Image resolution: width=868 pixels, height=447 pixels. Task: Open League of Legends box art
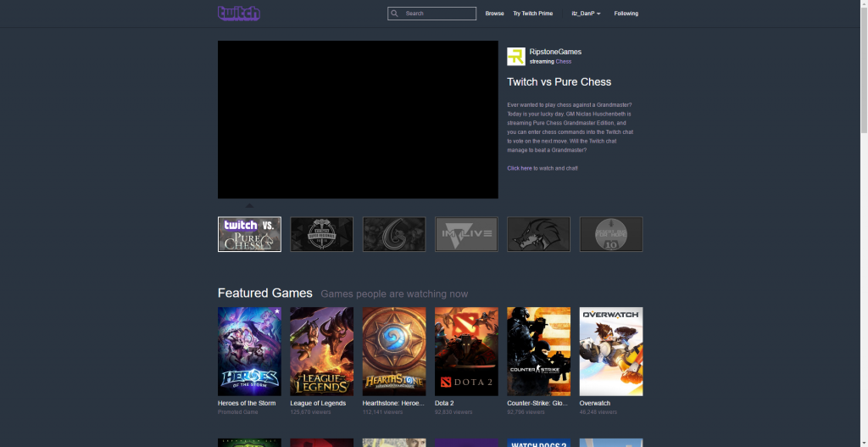coord(321,352)
